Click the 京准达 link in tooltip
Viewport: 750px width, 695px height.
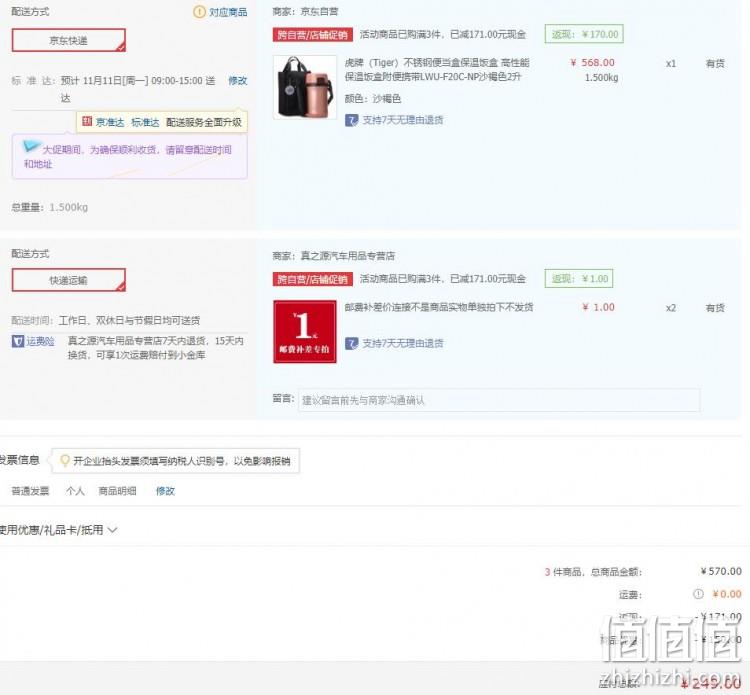(x=110, y=122)
